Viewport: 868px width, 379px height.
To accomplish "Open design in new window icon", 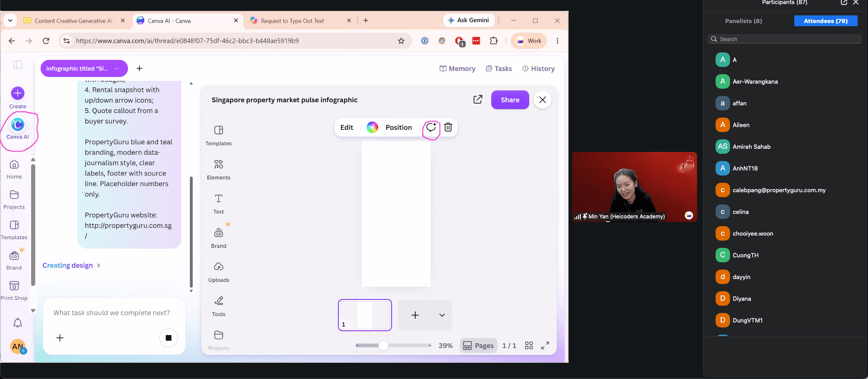I will click(x=478, y=99).
